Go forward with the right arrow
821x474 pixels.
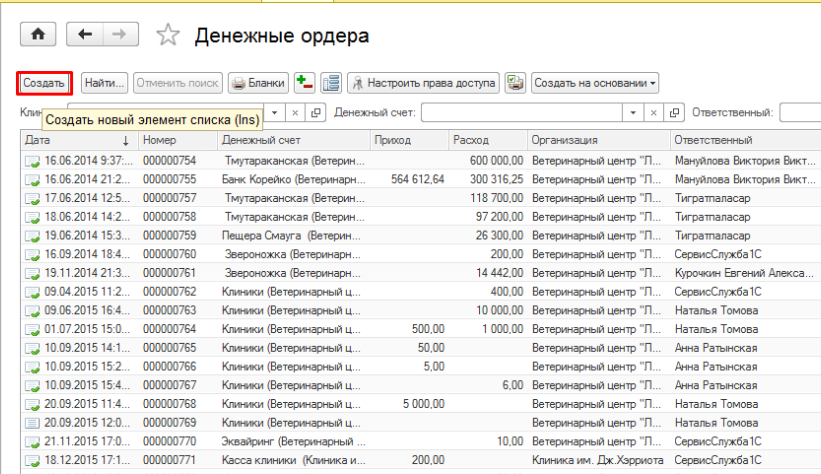point(120,35)
